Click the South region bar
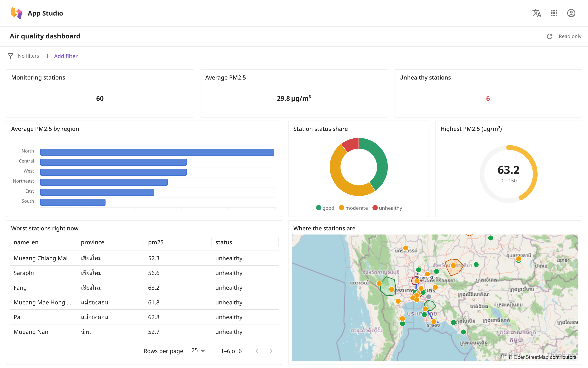588x368 pixels. tap(73, 202)
